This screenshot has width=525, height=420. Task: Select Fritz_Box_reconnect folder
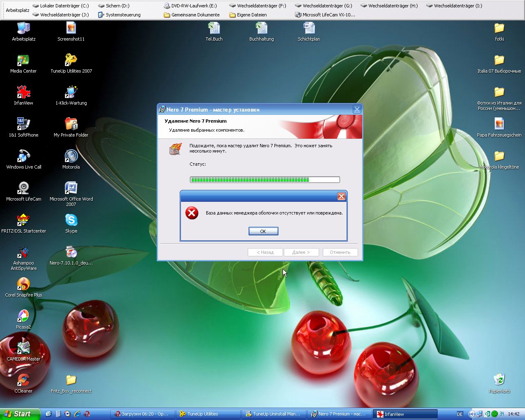pyautogui.click(x=71, y=383)
